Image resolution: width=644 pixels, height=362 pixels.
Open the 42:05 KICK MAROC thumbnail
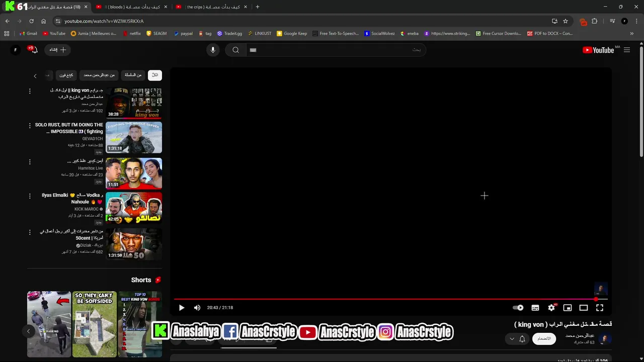point(134,208)
